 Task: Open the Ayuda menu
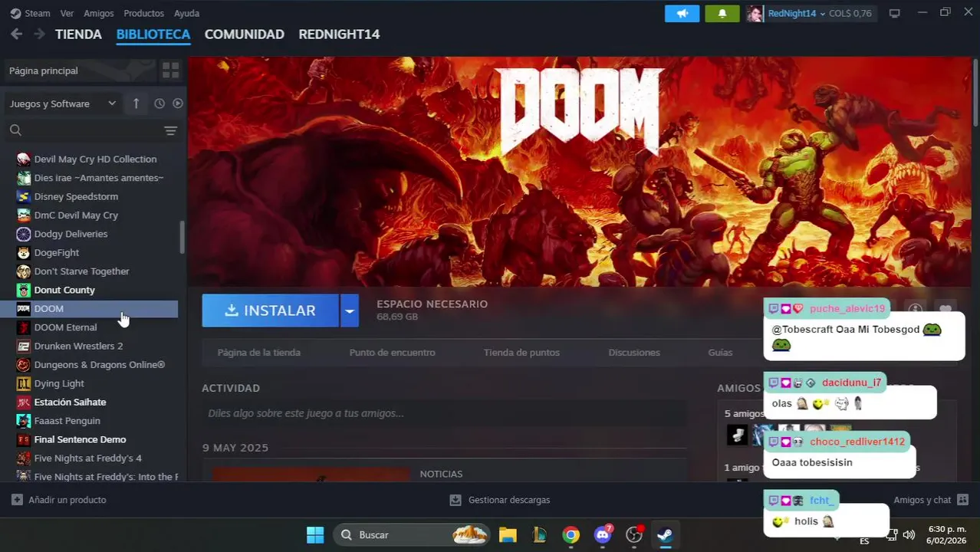click(186, 13)
